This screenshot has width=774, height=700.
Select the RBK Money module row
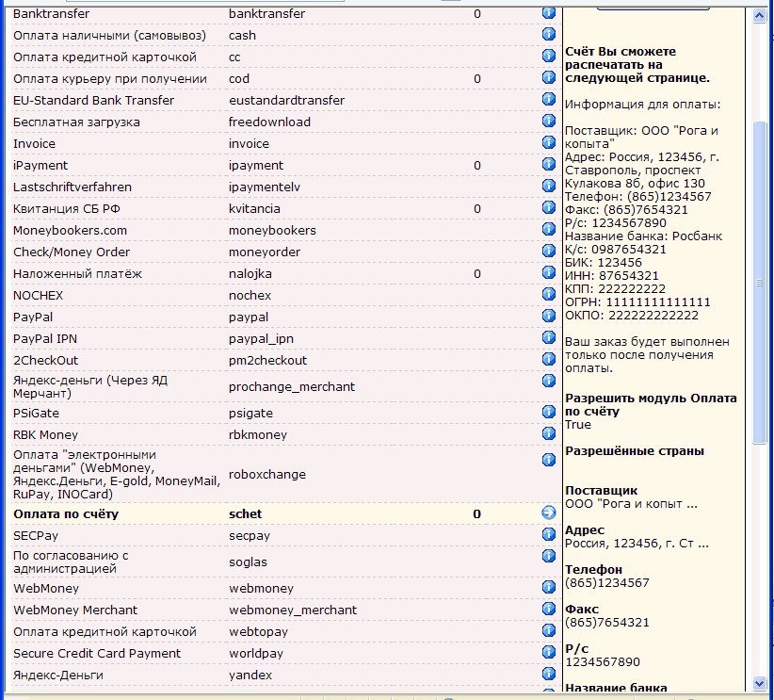pos(286,435)
